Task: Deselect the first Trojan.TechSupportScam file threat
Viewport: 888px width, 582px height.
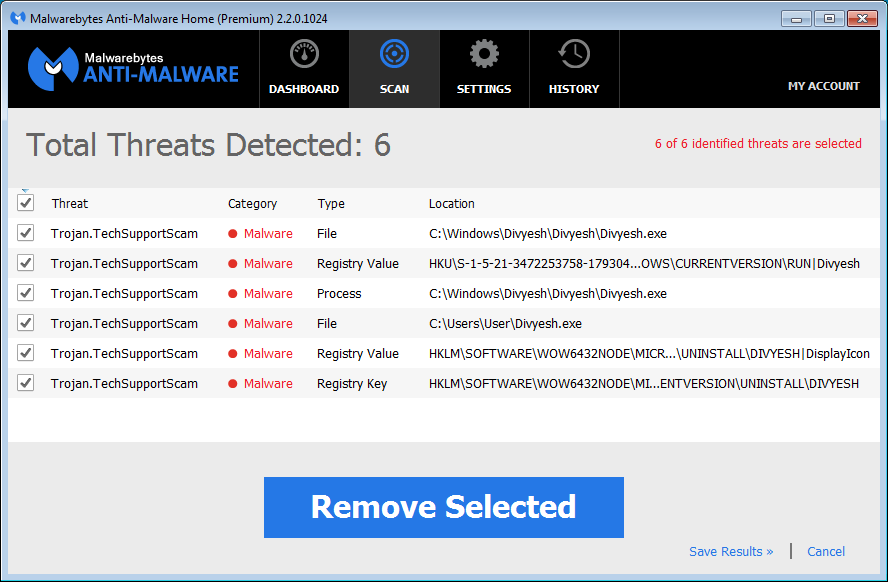Action: (x=25, y=233)
